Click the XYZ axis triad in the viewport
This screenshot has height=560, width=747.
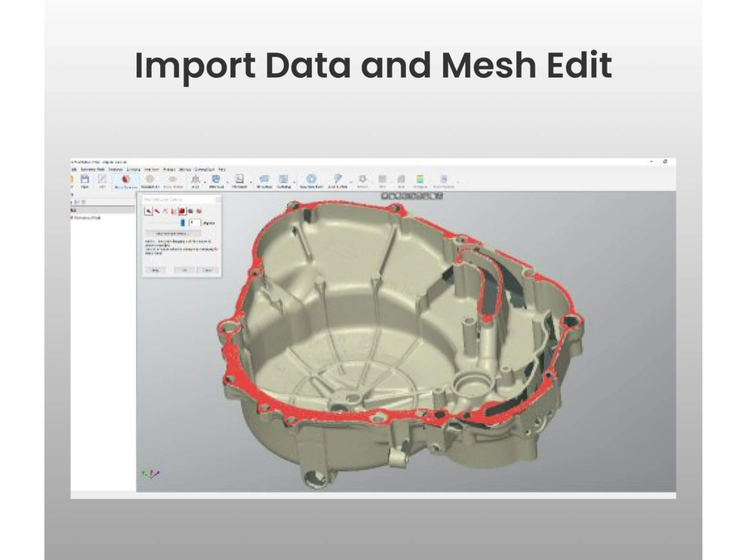(150, 474)
